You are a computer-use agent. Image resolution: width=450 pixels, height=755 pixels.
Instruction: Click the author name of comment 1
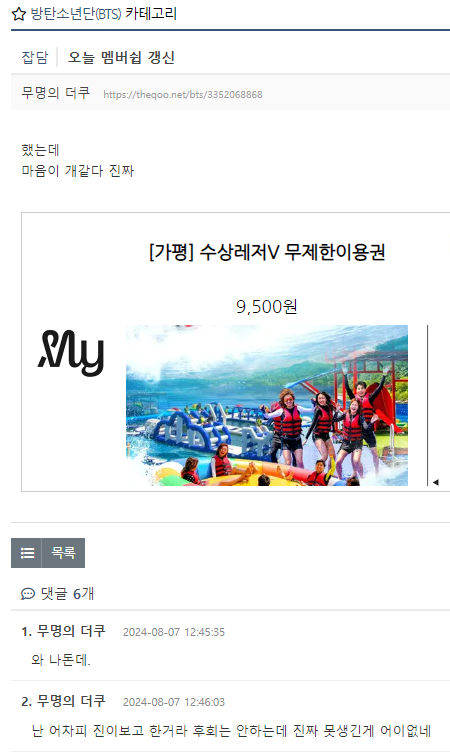coord(71,631)
